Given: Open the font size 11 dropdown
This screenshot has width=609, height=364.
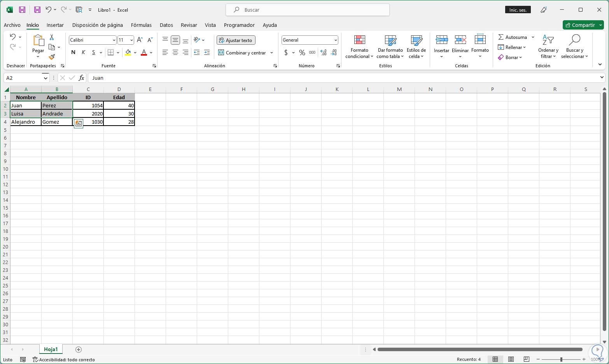Looking at the screenshot, I should 131,40.
